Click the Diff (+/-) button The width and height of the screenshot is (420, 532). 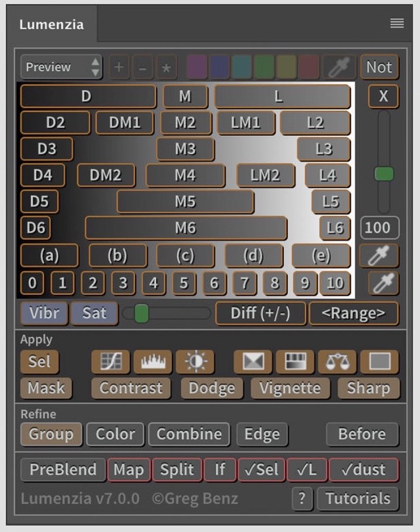pyautogui.click(x=261, y=313)
